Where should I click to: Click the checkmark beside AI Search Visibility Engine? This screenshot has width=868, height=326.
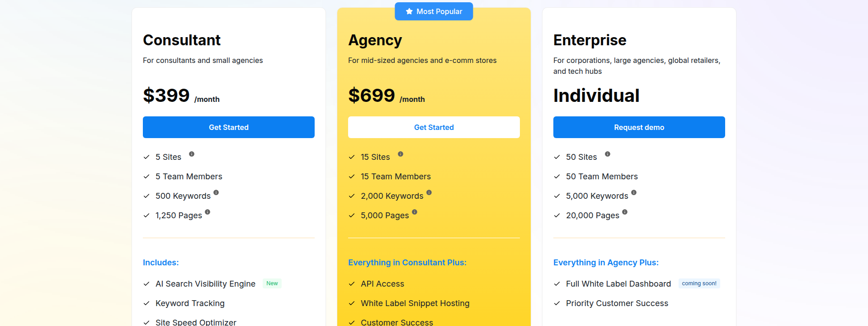click(146, 283)
